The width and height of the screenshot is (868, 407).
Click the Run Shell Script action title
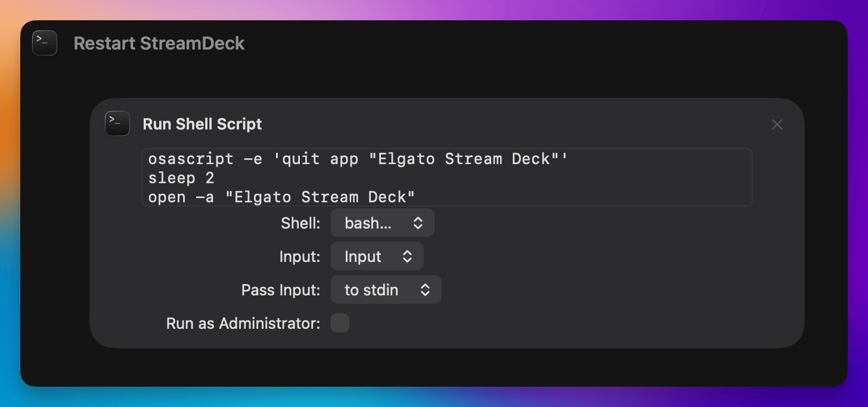pyautogui.click(x=203, y=124)
